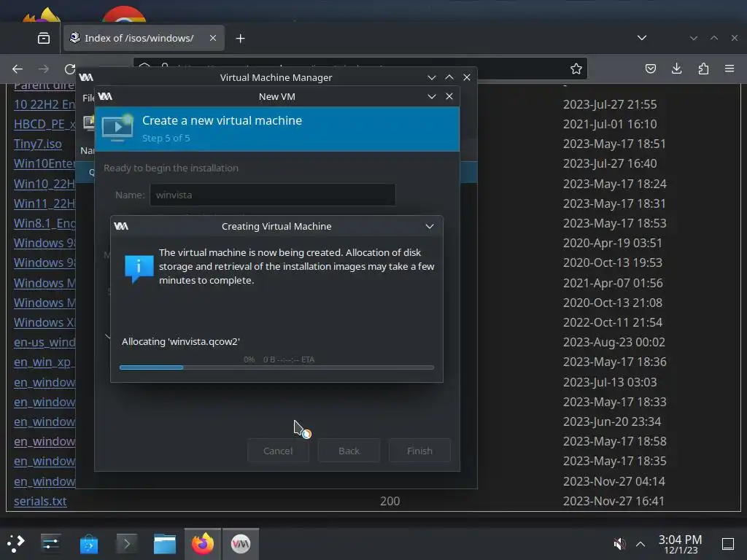The width and height of the screenshot is (747, 560).
Task: Expand the hidden system tray icons arrow
Action: pyautogui.click(x=640, y=544)
